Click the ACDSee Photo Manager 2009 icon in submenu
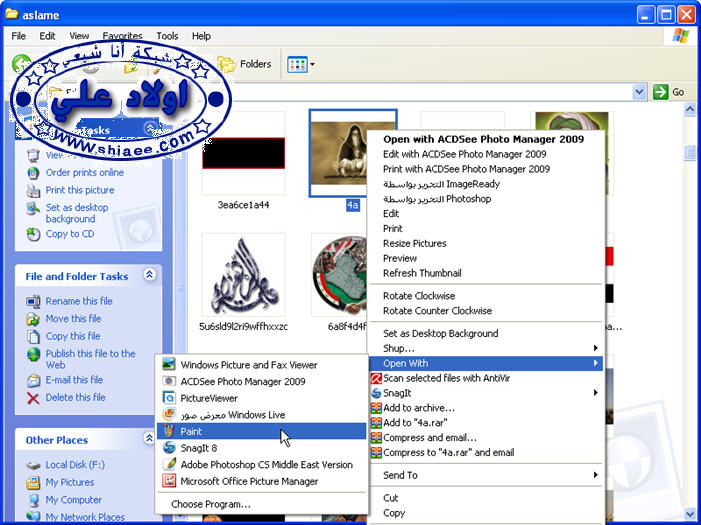The width and height of the screenshot is (701, 525). 169,381
